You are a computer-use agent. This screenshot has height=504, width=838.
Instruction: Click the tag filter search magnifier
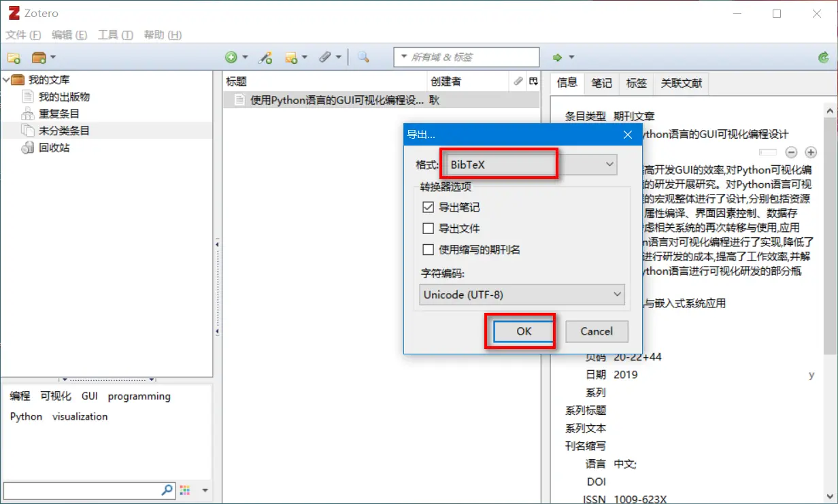[x=167, y=490]
